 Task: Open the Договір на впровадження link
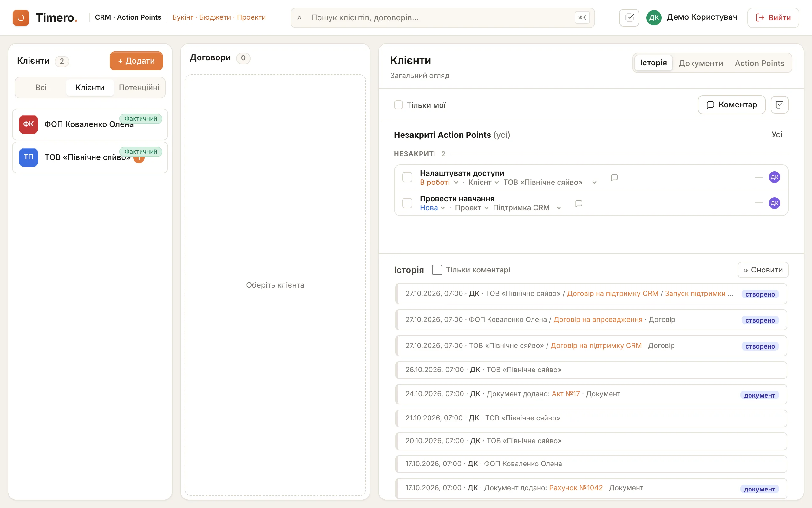[x=598, y=319]
